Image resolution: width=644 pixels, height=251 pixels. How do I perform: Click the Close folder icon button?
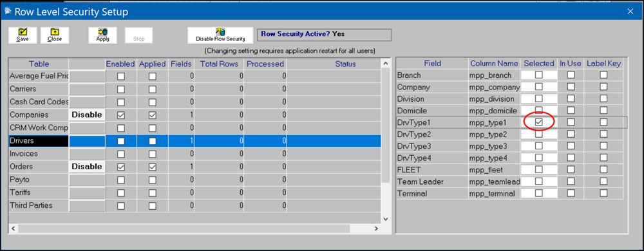point(55,35)
